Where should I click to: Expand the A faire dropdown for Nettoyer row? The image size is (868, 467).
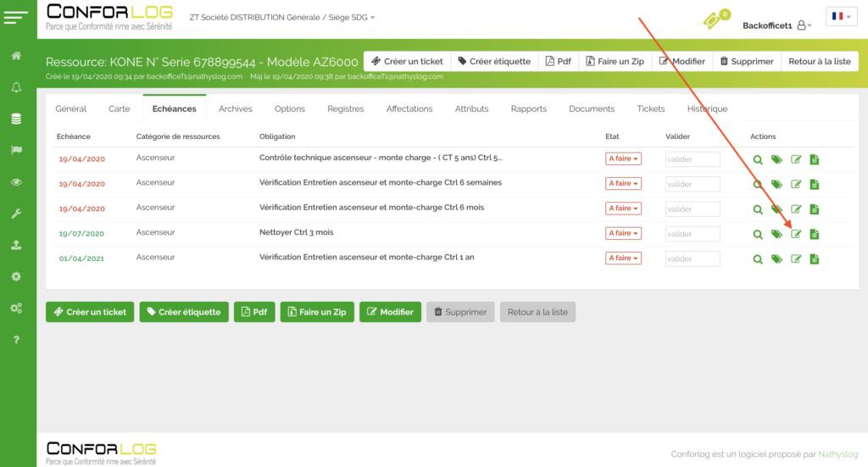click(x=623, y=233)
